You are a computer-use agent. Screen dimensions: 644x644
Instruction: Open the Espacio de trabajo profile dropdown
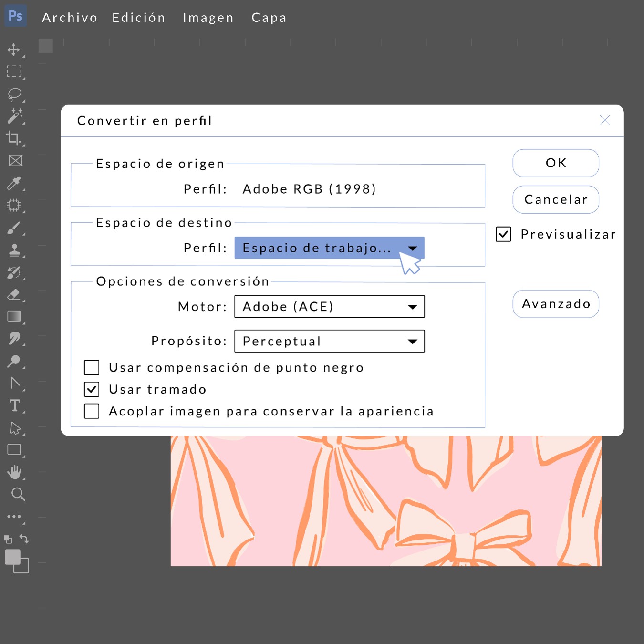[329, 248]
